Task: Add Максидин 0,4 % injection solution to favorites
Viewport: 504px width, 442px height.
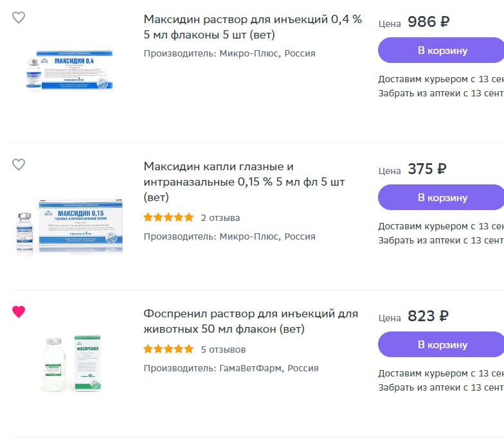Action: click(19, 18)
